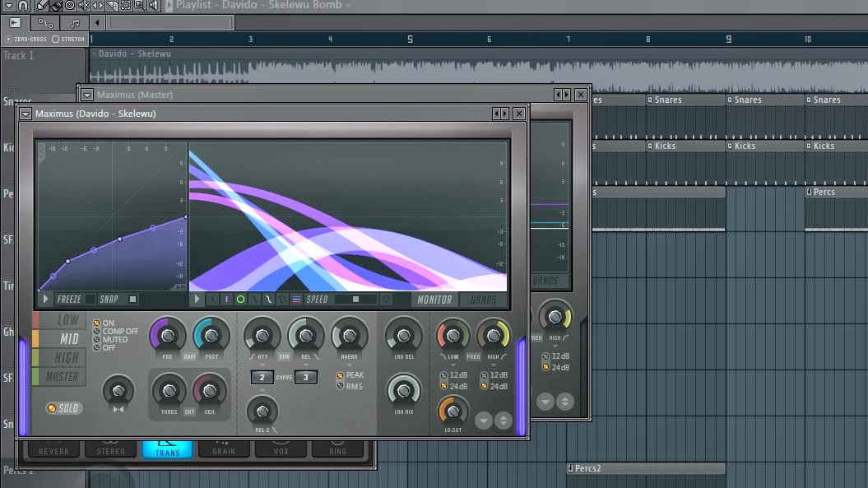
Task: Enable the green circle display mode icon
Action: 240,299
